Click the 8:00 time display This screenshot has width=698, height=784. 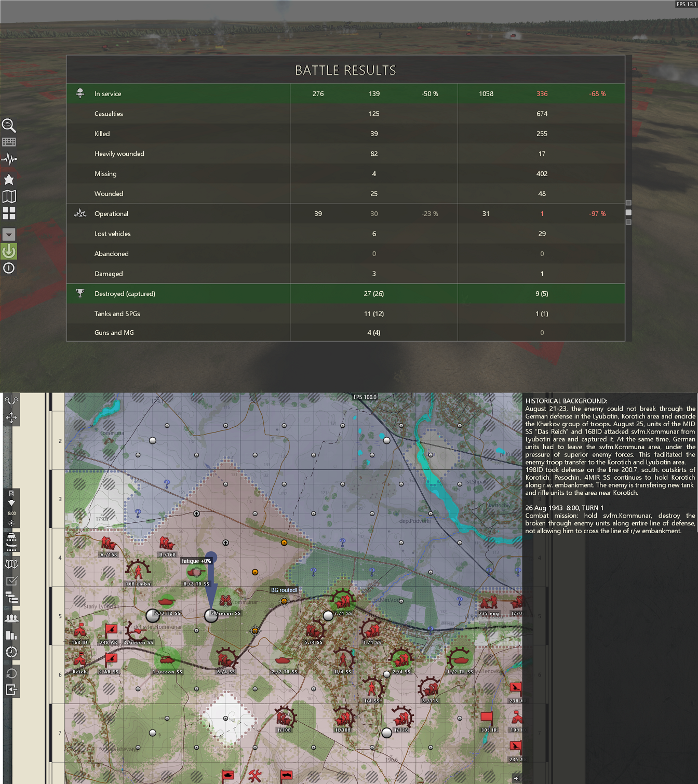point(11,513)
